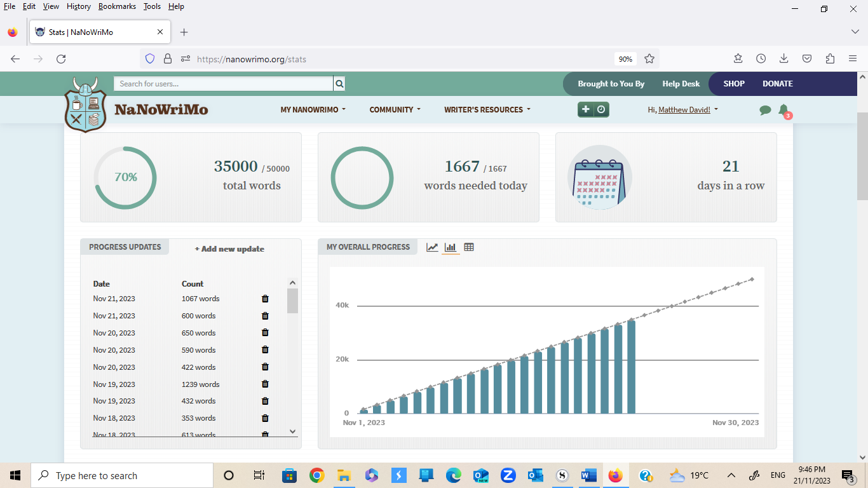The height and width of the screenshot is (488, 868).
Task: Click the Search for users field
Action: (x=224, y=84)
